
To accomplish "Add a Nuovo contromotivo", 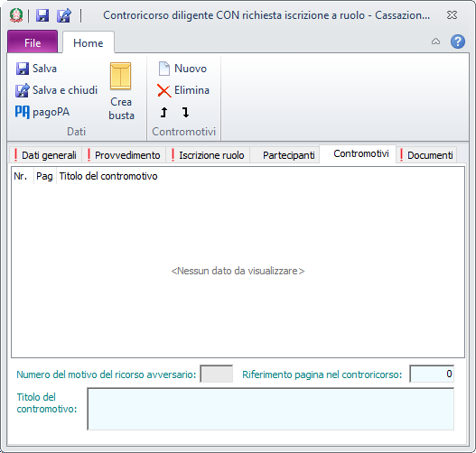I will click(182, 69).
